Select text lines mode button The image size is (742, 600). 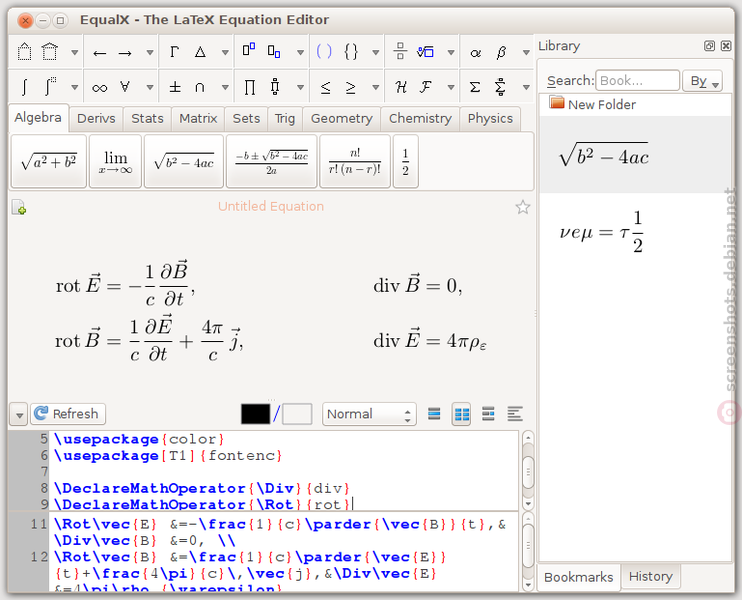coord(515,414)
